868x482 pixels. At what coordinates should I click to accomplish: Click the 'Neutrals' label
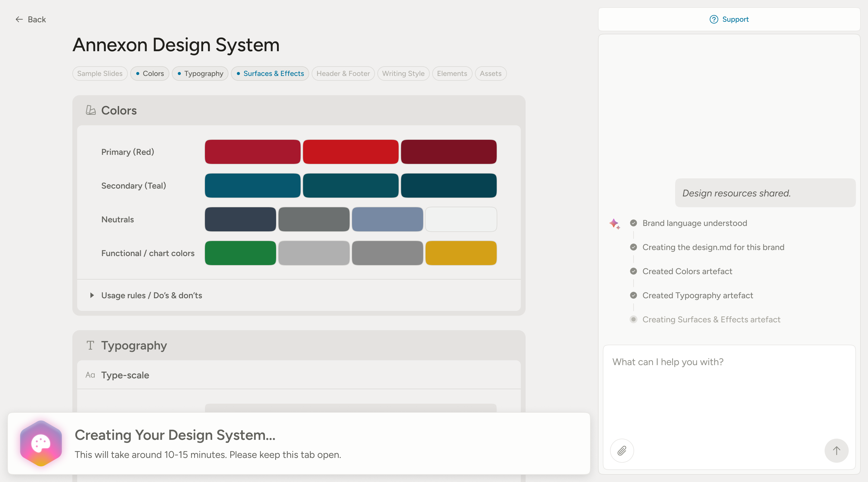click(118, 220)
